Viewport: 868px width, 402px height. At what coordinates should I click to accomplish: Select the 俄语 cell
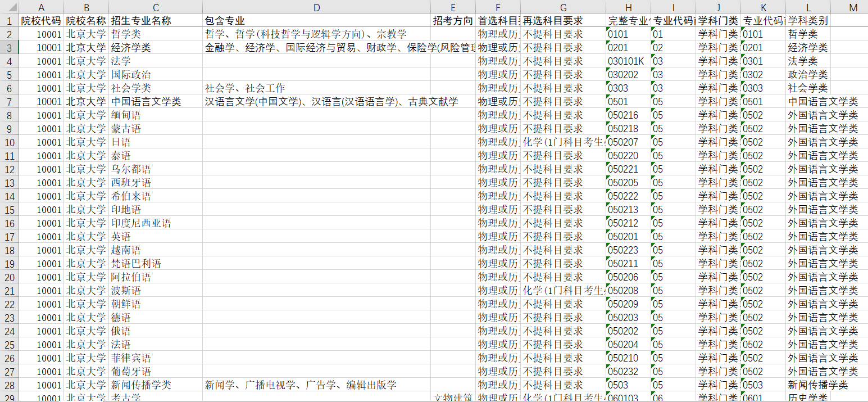coord(156,331)
